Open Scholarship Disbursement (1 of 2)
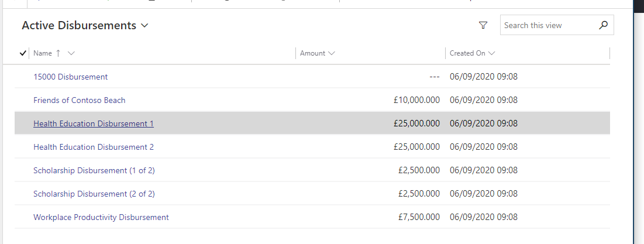 [x=94, y=170]
